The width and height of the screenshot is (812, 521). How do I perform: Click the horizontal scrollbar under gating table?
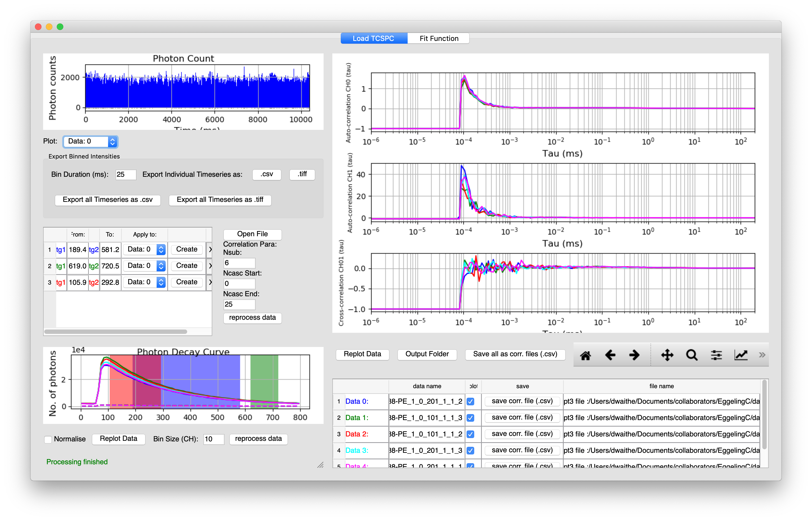pos(115,332)
